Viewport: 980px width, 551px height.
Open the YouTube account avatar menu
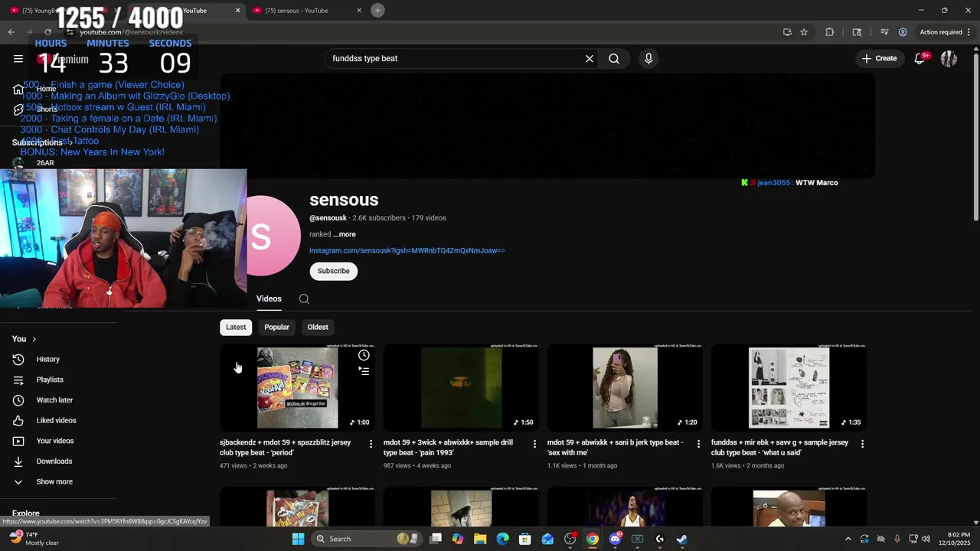click(x=949, y=58)
